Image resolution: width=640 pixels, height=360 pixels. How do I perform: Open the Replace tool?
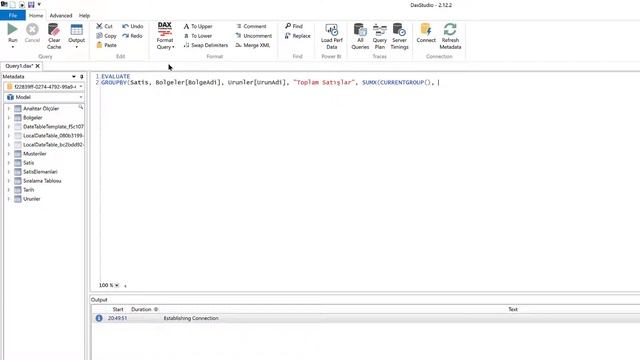click(x=298, y=36)
